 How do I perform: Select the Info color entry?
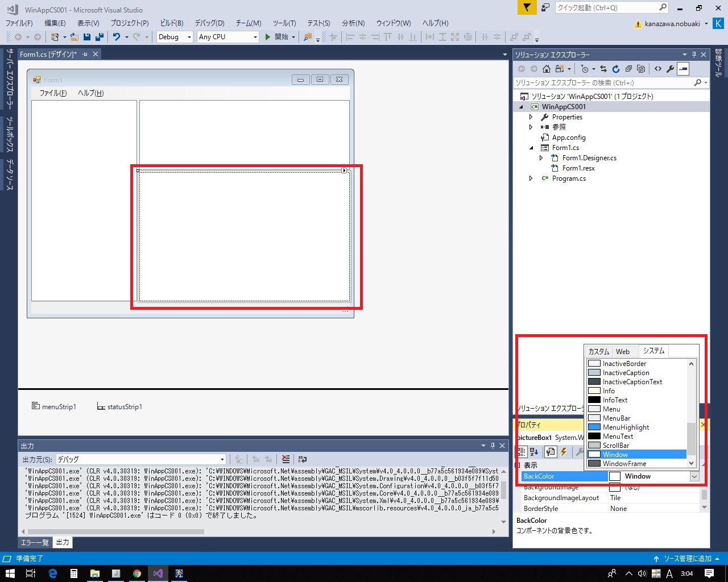(637, 391)
